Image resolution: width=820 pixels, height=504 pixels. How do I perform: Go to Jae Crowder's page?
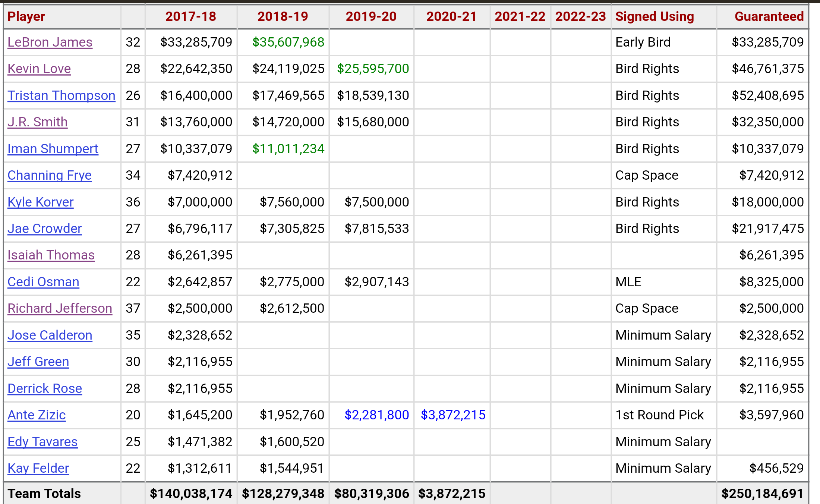[x=44, y=229]
